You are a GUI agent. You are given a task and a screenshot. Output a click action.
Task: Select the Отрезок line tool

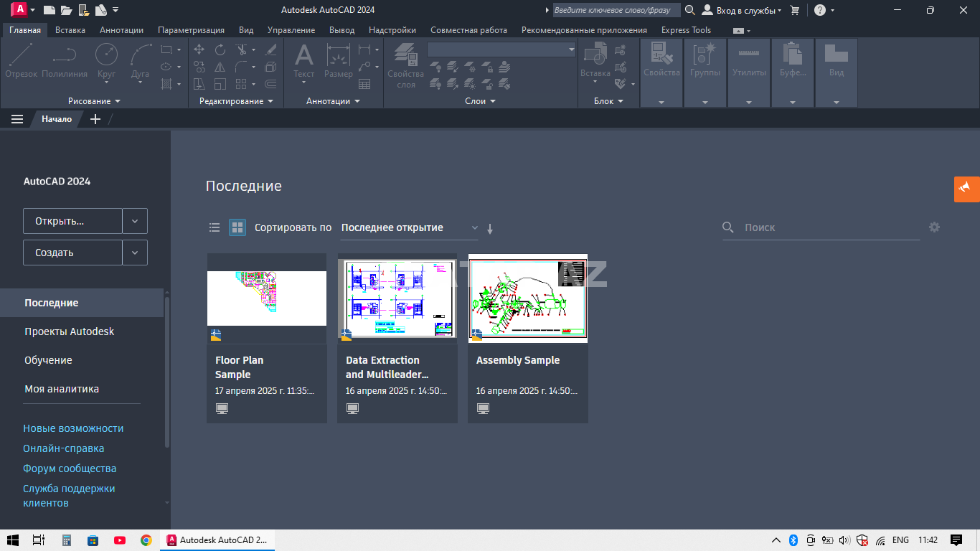click(x=21, y=61)
